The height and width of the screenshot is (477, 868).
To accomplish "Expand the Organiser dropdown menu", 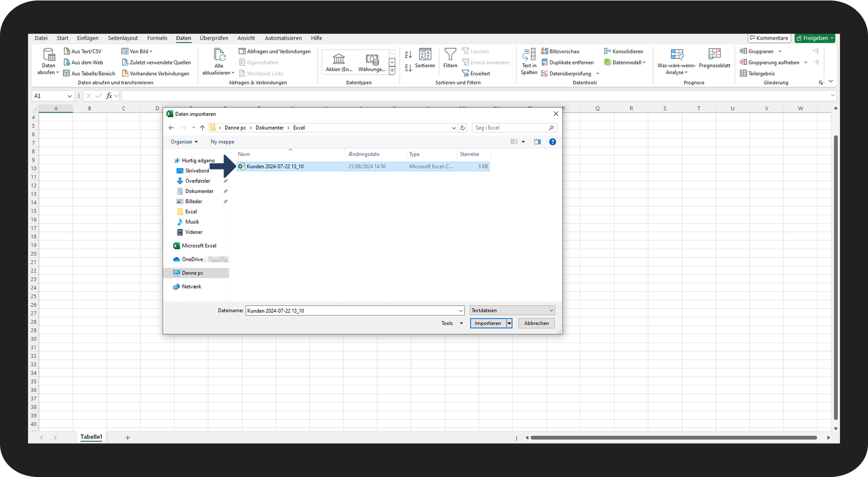I will pos(184,142).
